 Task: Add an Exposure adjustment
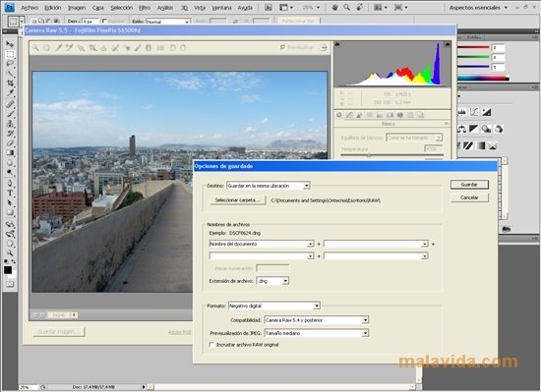486,112
